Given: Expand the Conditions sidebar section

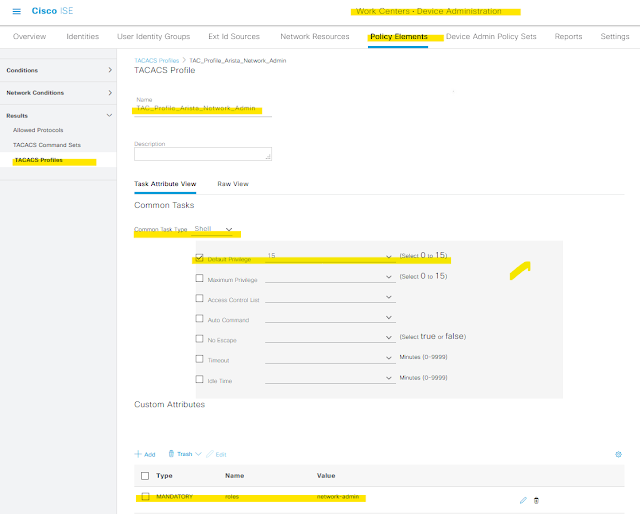Looking at the screenshot, I should (58, 70).
